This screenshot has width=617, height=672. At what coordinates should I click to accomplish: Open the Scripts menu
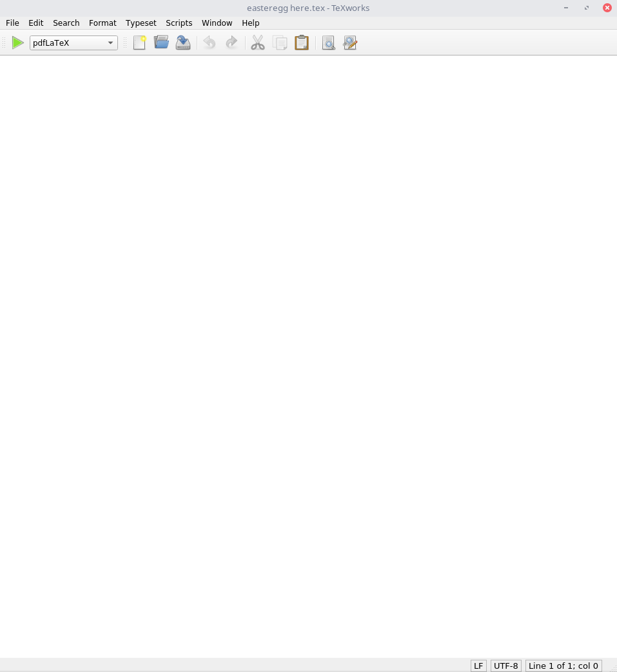coord(179,23)
